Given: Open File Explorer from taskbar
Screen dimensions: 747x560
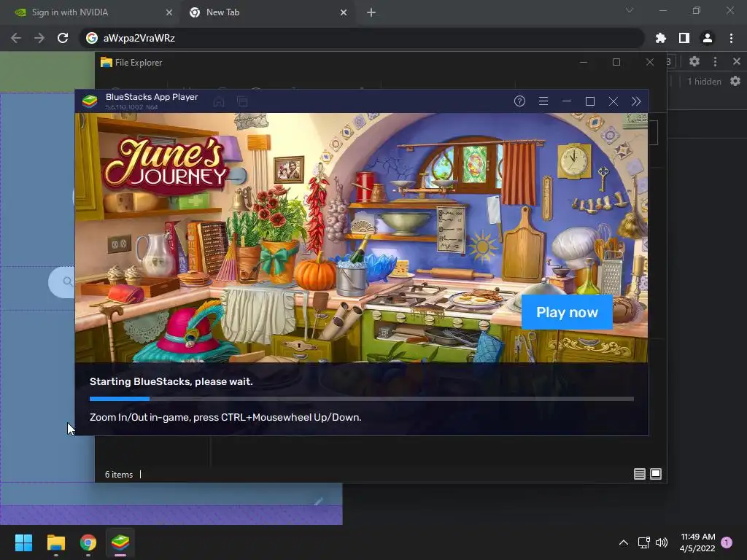Looking at the screenshot, I should 55,542.
